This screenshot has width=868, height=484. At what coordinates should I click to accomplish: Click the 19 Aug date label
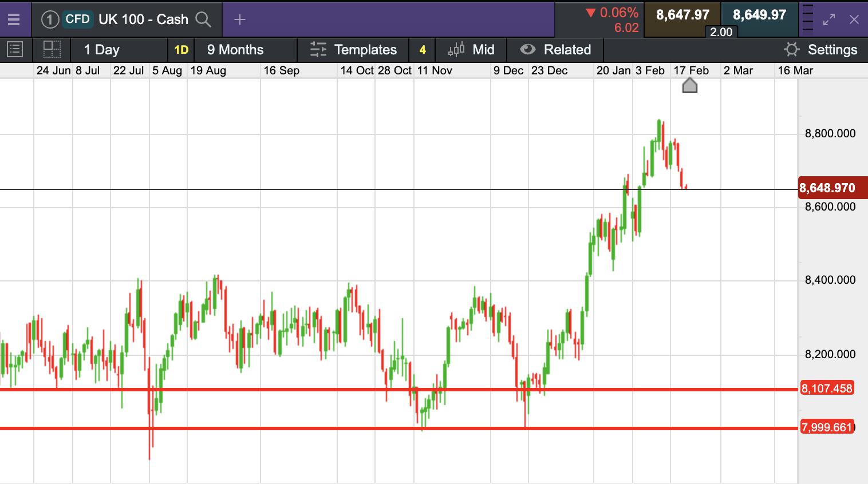click(208, 70)
